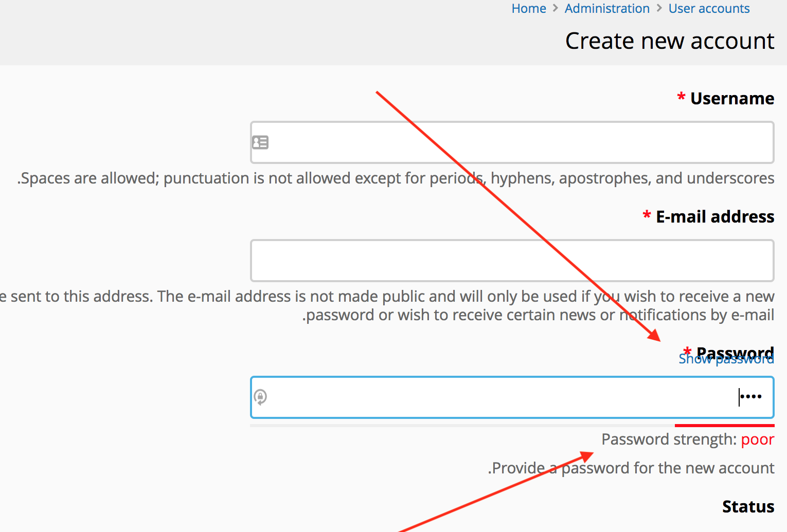Click the text cursor inside the Password field
The width and height of the screenshot is (787, 532).
coord(739,397)
